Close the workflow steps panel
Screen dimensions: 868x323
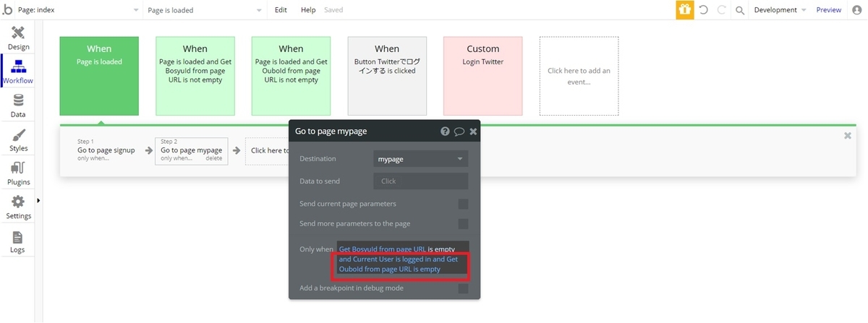(848, 135)
